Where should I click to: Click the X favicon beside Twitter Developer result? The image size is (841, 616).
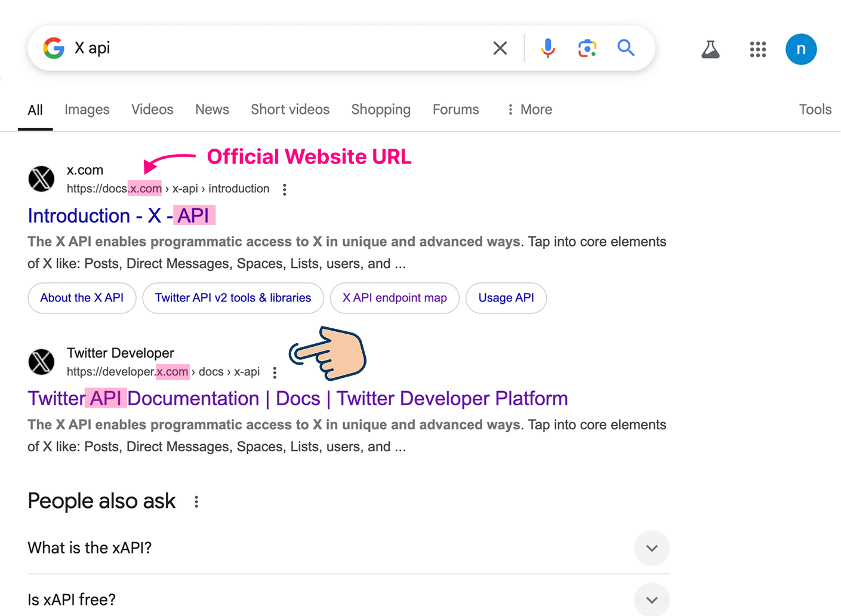click(x=42, y=362)
